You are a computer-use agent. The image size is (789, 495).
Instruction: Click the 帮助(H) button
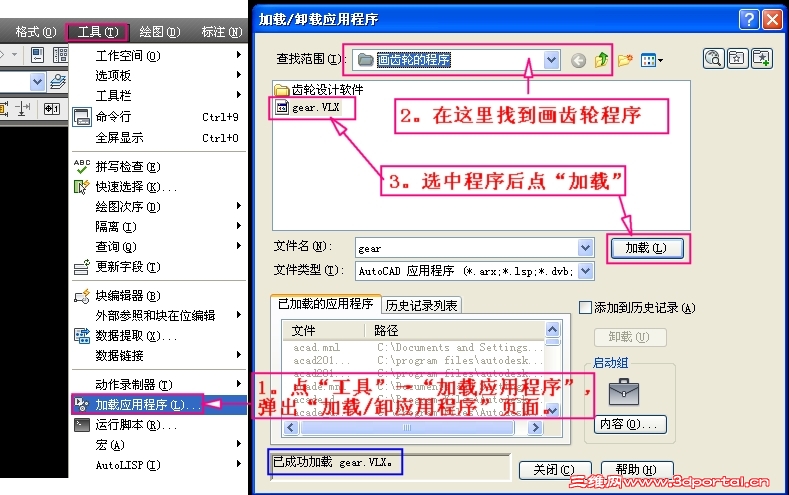[637, 470]
